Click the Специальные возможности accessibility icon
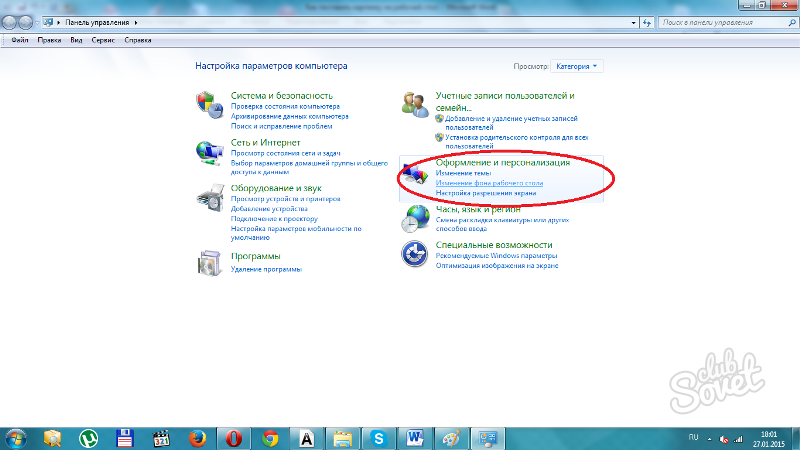The width and height of the screenshot is (800, 450). (x=415, y=253)
